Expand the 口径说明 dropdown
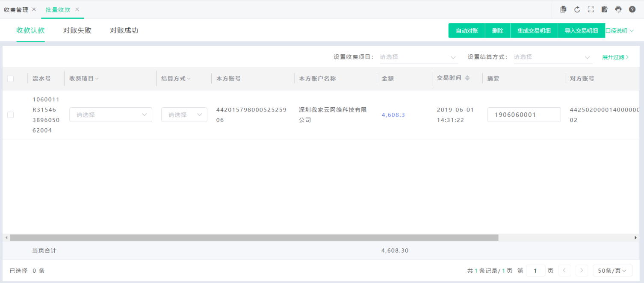Image resolution: width=644 pixels, height=283 pixels. 620,31
